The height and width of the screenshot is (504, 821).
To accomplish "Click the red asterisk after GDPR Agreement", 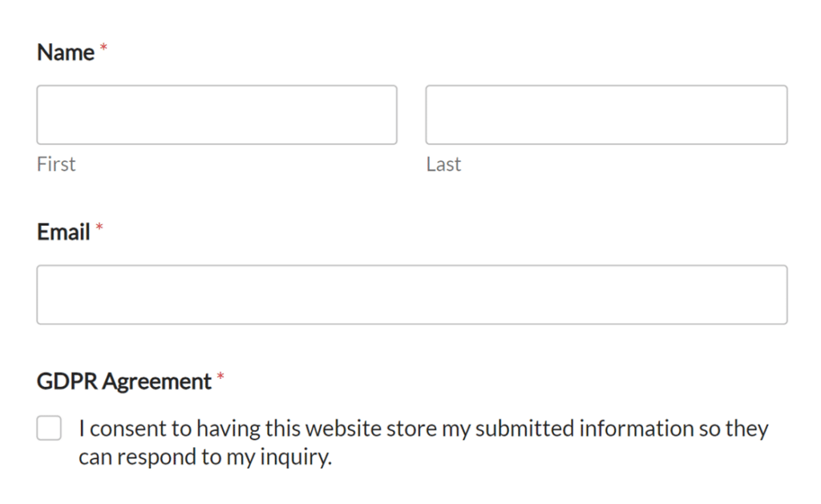I will pos(220,377).
